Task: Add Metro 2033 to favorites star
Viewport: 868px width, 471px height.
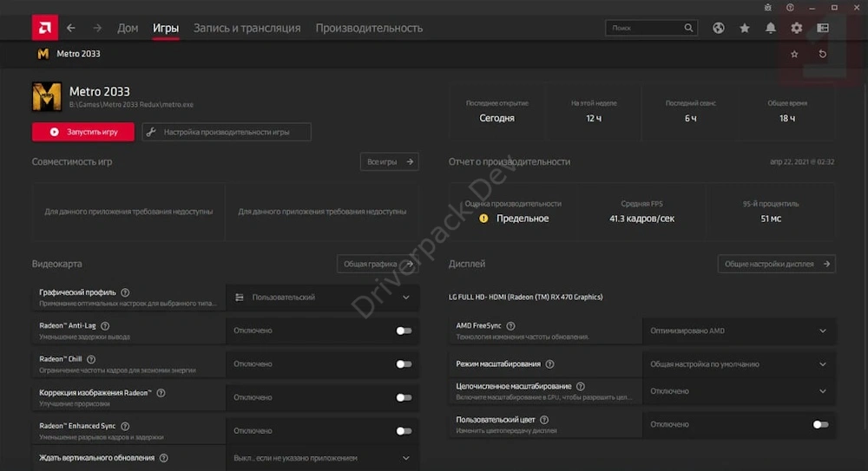Action: click(x=794, y=54)
